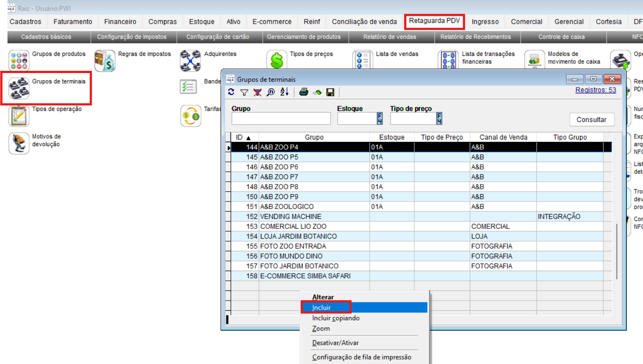
Task: Open Regras de impostos icon
Action: tap(105, 60)
